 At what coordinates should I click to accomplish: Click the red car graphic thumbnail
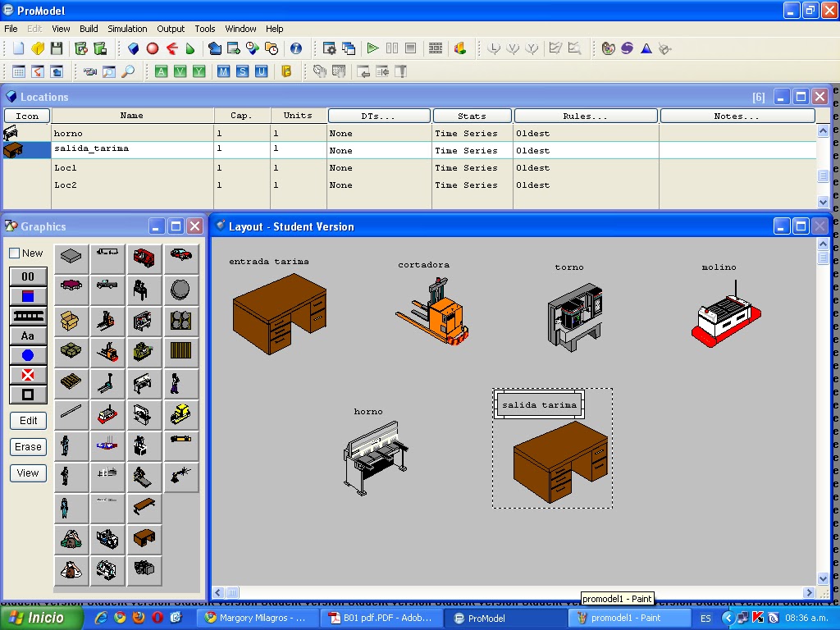[x=181, y=256]
